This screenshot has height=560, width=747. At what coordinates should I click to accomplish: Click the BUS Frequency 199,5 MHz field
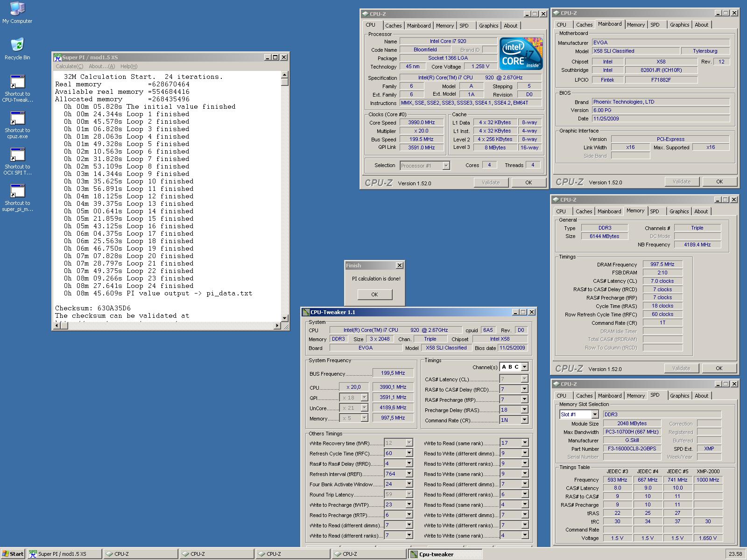click(393, 373)
